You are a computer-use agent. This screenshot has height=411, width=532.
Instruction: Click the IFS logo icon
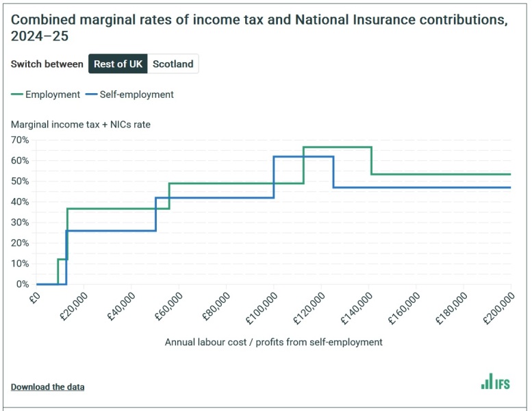pos(495,382)
